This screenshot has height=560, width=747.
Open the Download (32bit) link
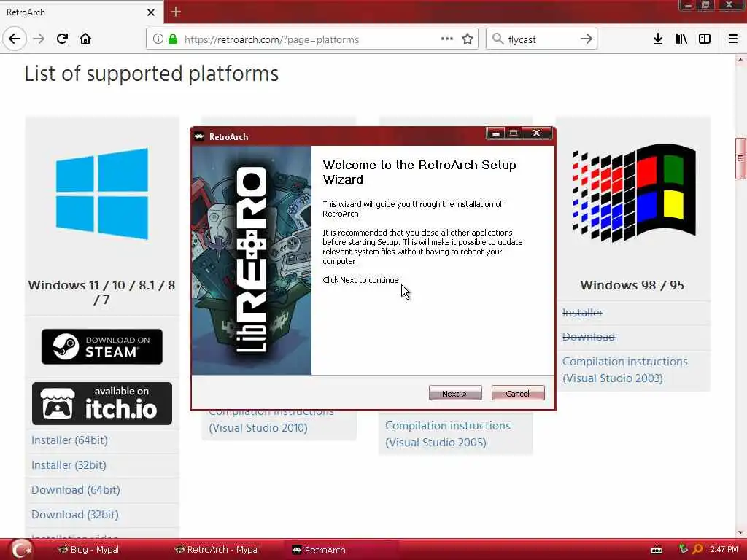pyautogui.click(x=75, y=514)
